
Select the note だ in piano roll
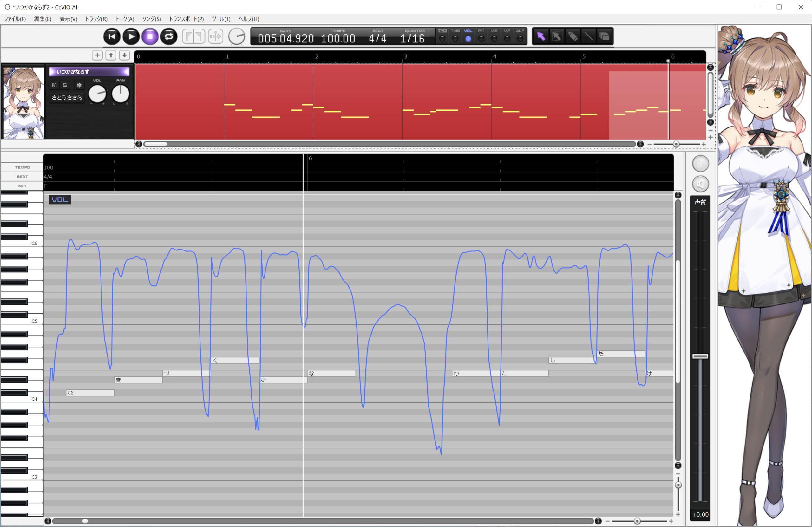(621, 354)
